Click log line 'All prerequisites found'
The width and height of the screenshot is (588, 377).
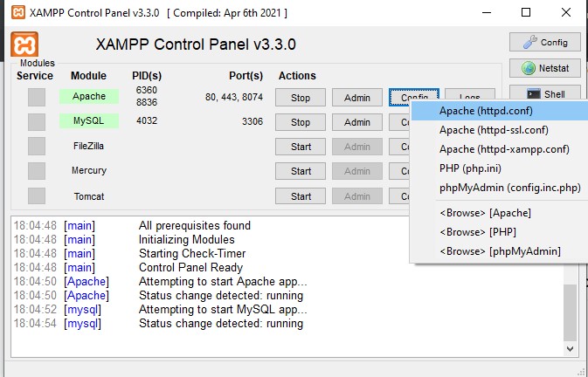(195, 225)
